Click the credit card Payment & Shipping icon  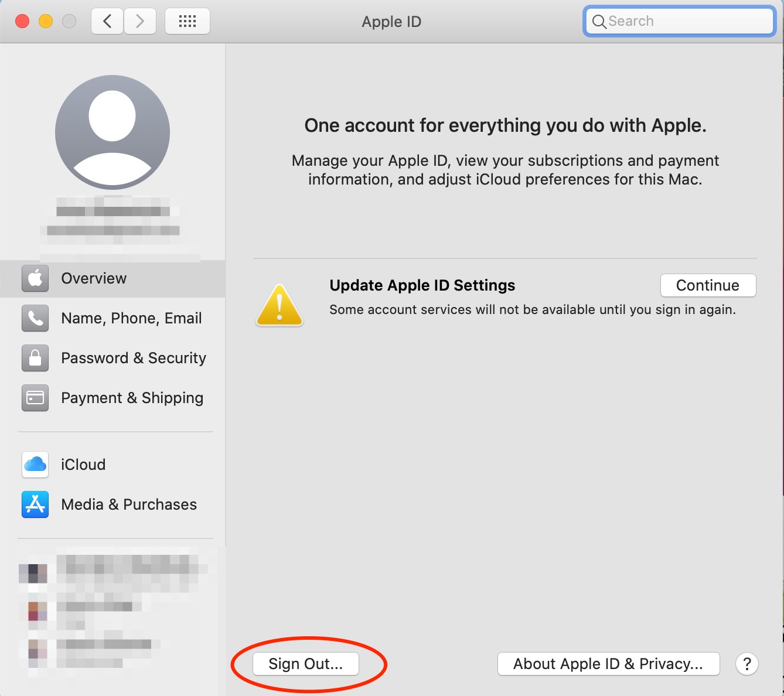[35, 398]
